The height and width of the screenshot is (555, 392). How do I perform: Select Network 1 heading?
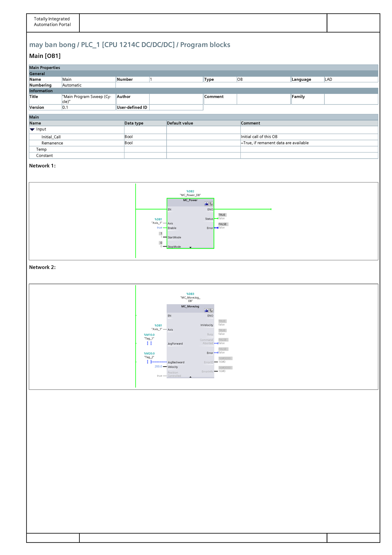[x=42, y=166]
